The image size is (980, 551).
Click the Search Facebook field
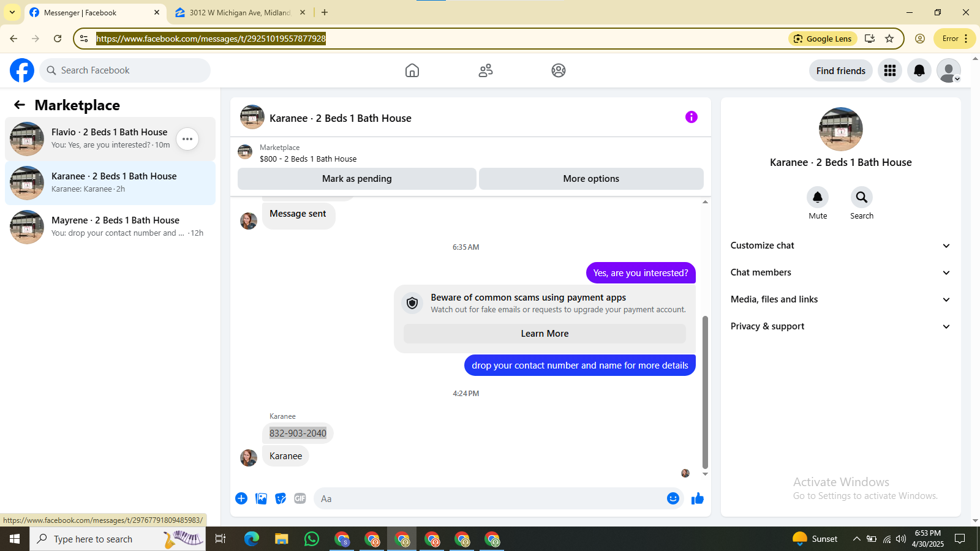pyautogui.click(x=125, y=70)
